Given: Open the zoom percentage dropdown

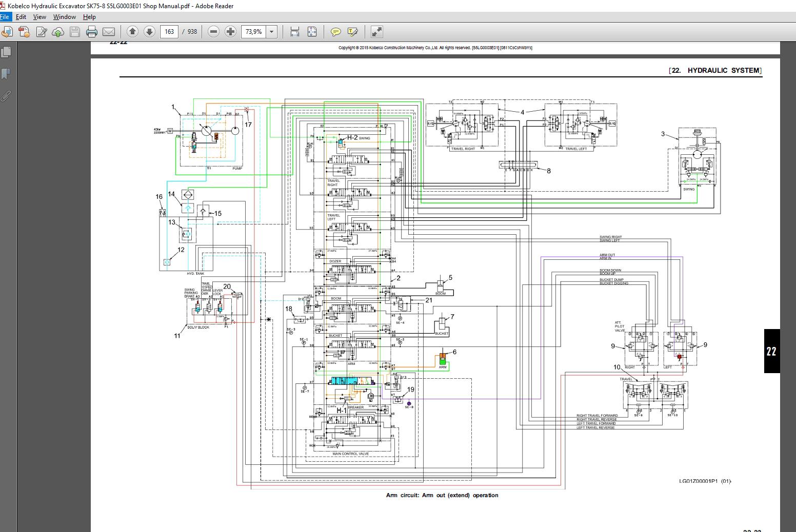Looking at the screenshot, I should [272, 32].
